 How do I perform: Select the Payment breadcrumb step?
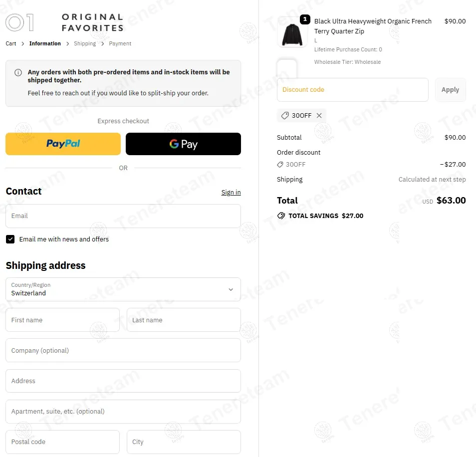coord(120,44)
